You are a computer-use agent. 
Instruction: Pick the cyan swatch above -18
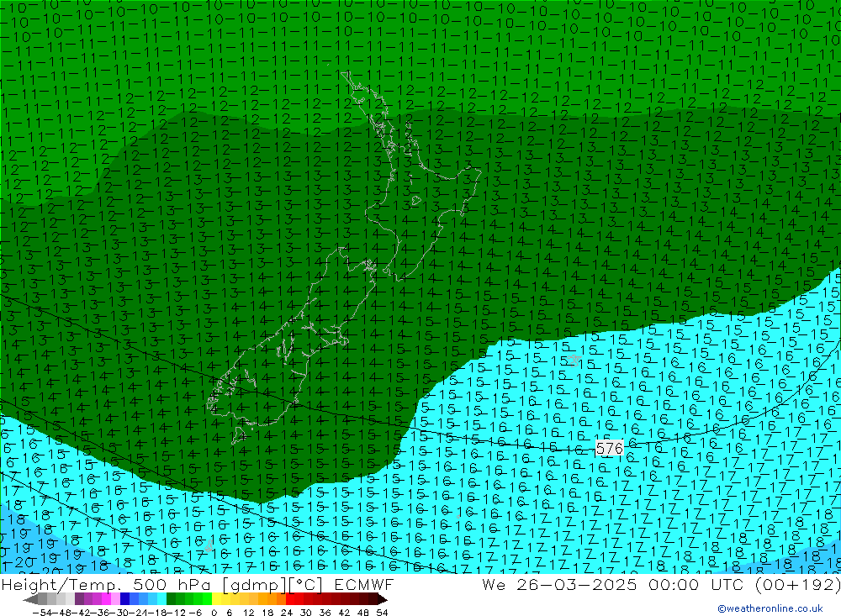(x=161, y=599)
